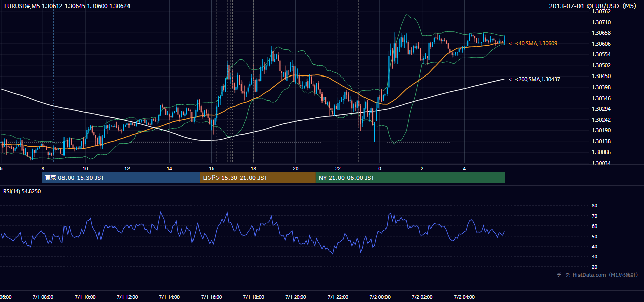Click price level 1.30138 on the axis

[x=601, y=141]
